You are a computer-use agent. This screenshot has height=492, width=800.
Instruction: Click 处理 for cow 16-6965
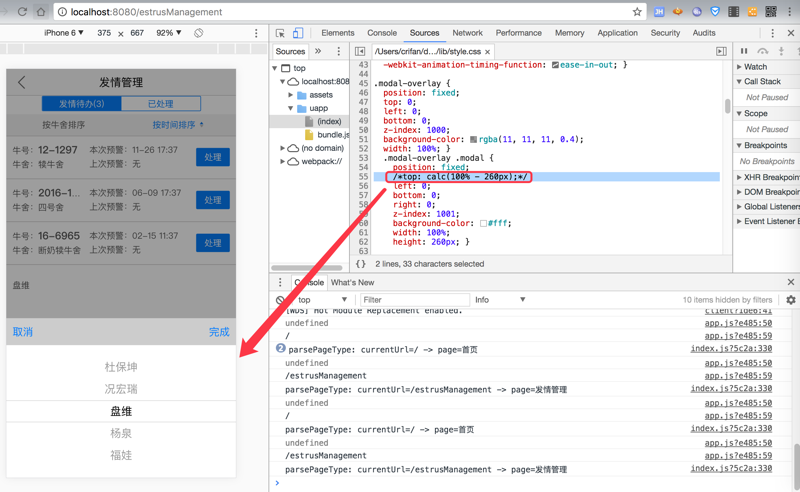pos(213,243)
